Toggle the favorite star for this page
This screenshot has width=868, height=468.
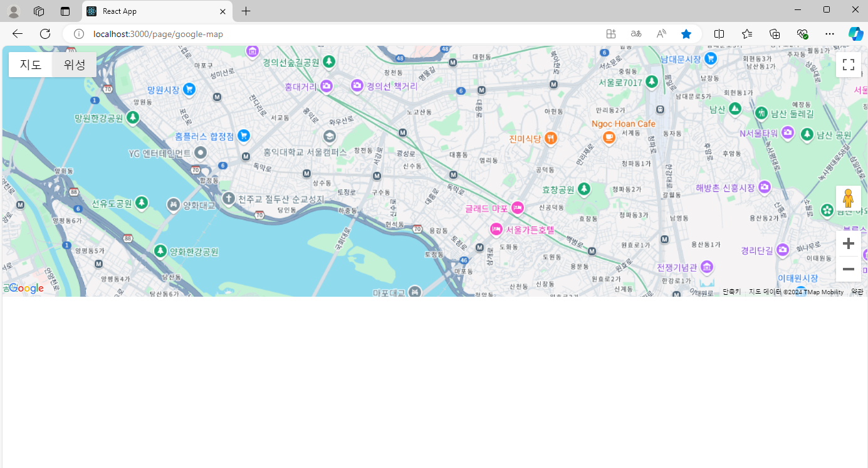pyautogui.click(x=686, y=34)
